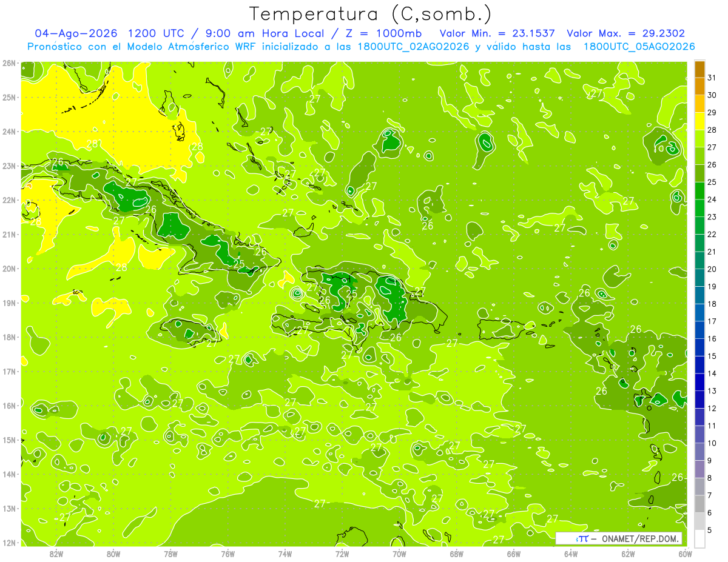Click the 20N latitude axis label
Viewport: 728px width, 562px height.
(8, 269)
